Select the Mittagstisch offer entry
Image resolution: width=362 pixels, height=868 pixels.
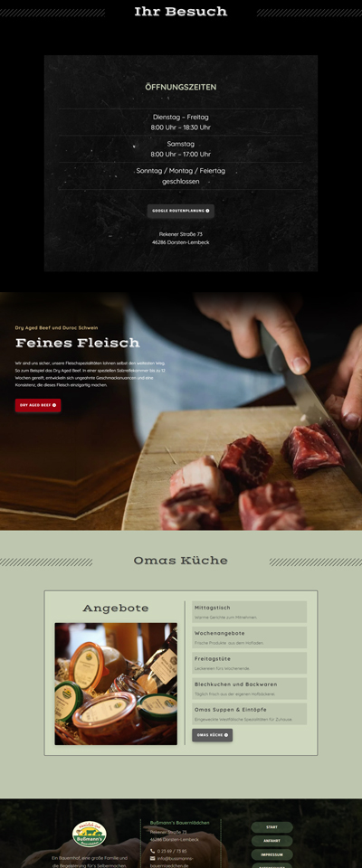250,612
